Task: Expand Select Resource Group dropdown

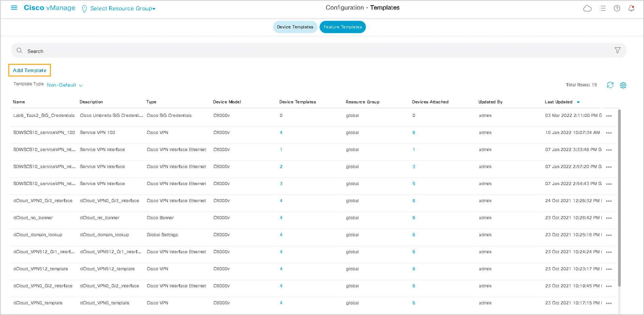Action: pos(123,9)
